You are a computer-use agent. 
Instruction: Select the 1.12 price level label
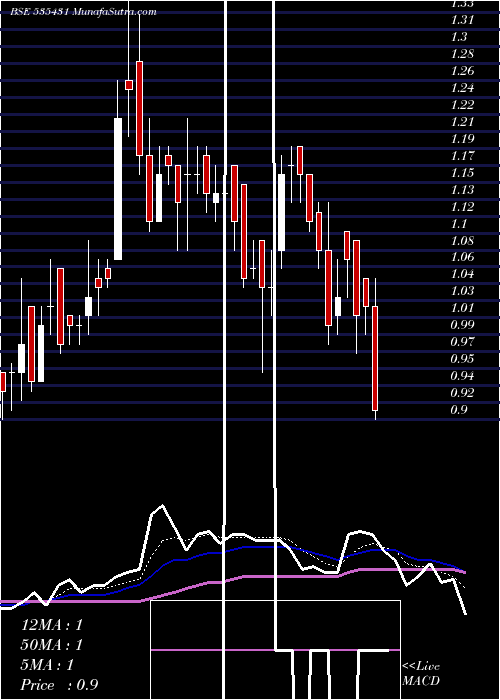462,206
